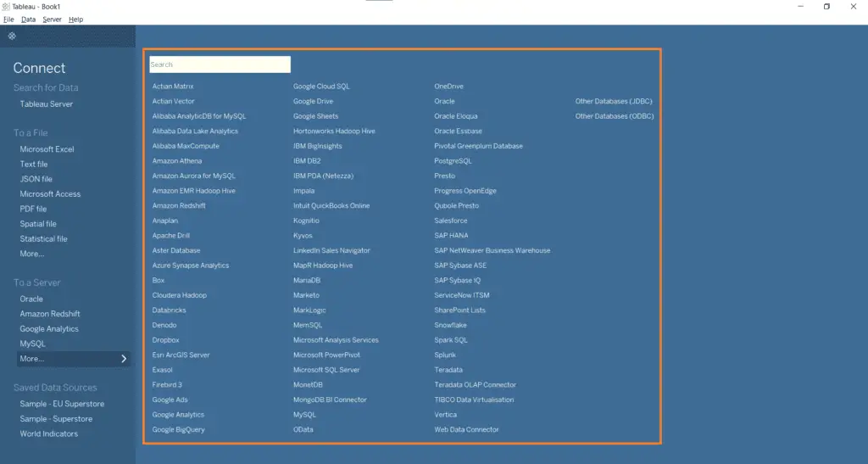Open World Indicators data source

pos(49,434)
